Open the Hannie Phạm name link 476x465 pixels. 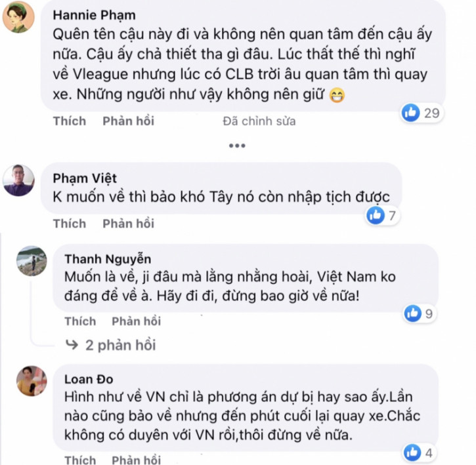94,15
